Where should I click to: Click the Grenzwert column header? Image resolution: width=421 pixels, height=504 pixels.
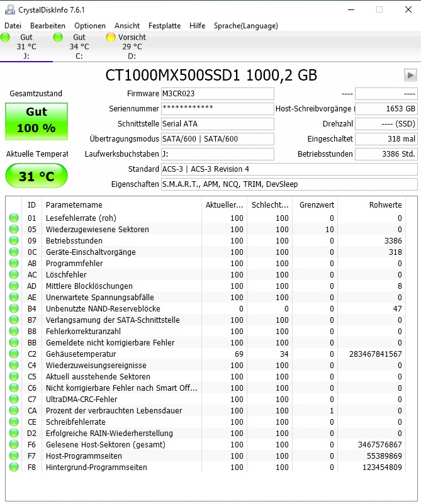click(315, 204)
